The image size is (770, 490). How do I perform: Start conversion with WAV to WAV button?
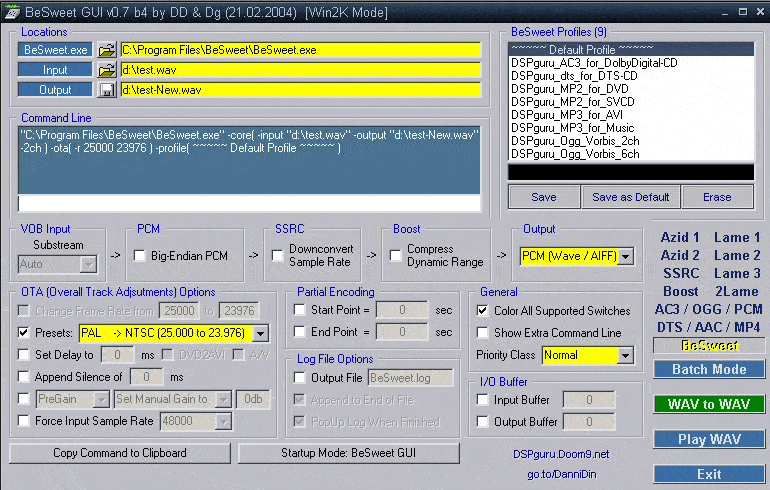click(709, 404)
